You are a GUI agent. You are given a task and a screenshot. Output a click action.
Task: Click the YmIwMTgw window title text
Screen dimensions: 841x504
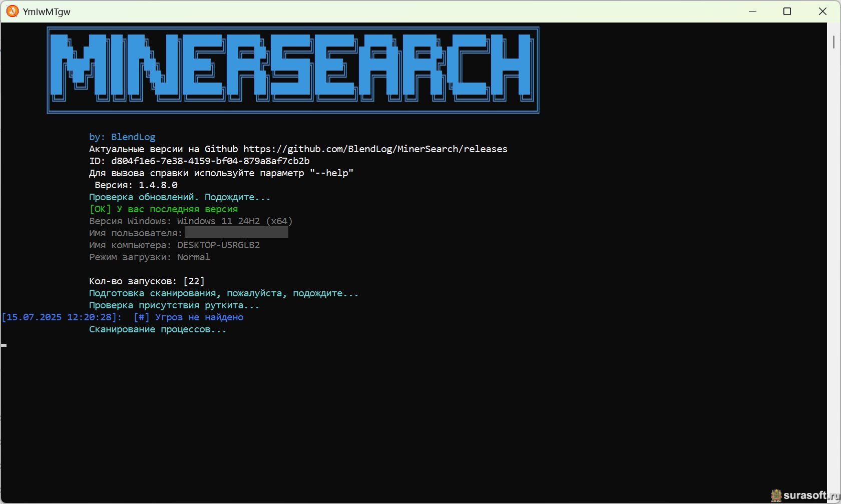click(x=47, y=12)
